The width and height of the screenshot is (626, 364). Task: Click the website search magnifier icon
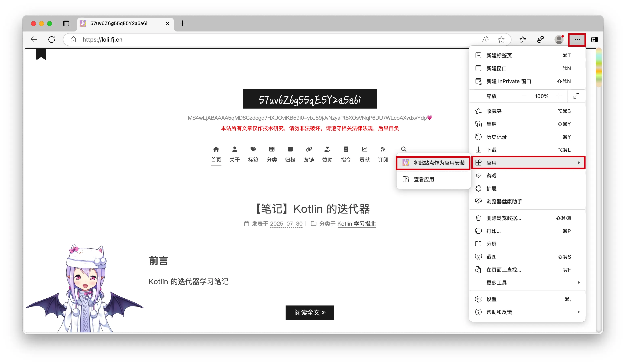[403, 149]
